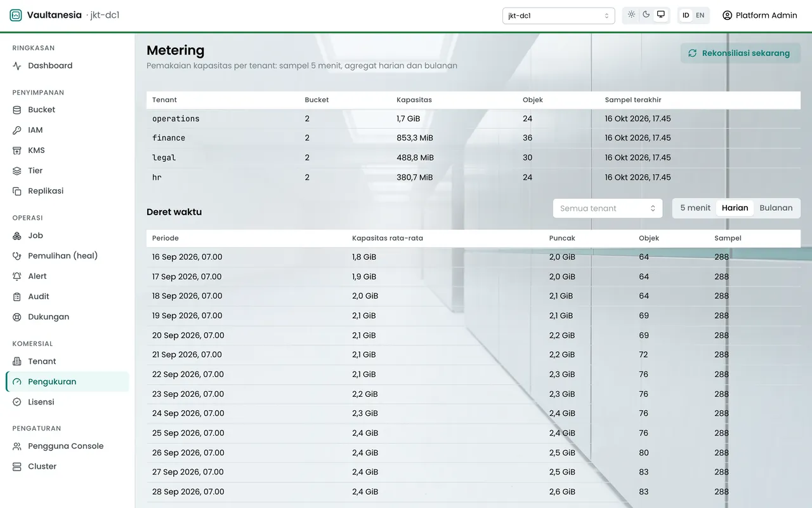The image size is (812, 508).
Task: Click the Kapasitas rata-rata column header
Action: point(388,238)
